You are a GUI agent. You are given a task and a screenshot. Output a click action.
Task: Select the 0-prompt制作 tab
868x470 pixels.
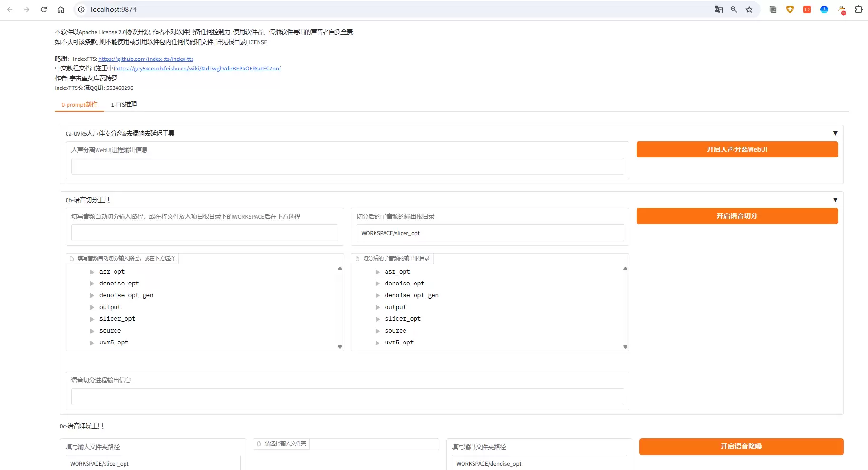pyautogui.click(x=79, y=105)
